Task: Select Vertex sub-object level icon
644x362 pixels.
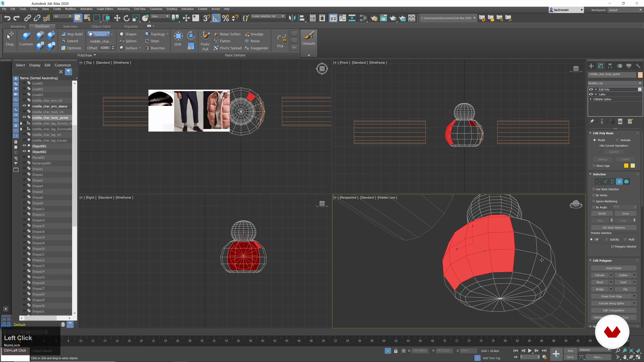Action: (x=598, y=182)
